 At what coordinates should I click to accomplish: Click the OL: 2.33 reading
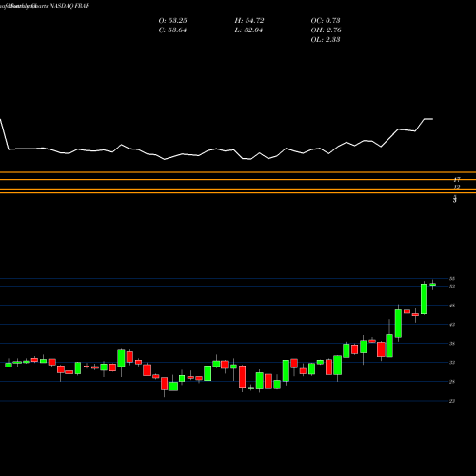click(326, 40)
